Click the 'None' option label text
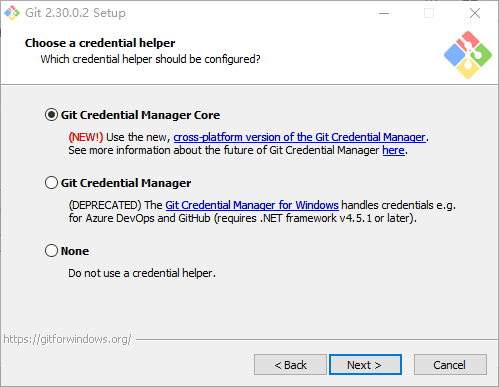499x387 pixels. coord(75,251)
